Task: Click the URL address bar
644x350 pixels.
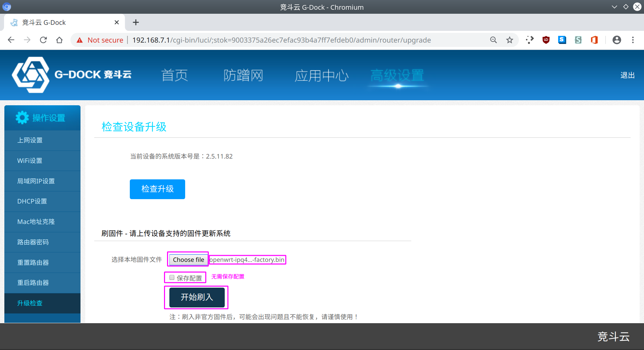Action: tap(282, 40)
